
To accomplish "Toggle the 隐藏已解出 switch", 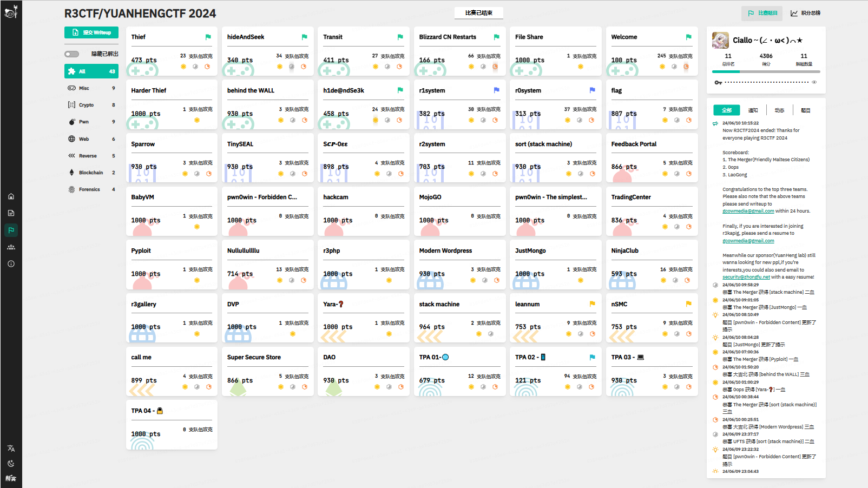I will (72, 54).
